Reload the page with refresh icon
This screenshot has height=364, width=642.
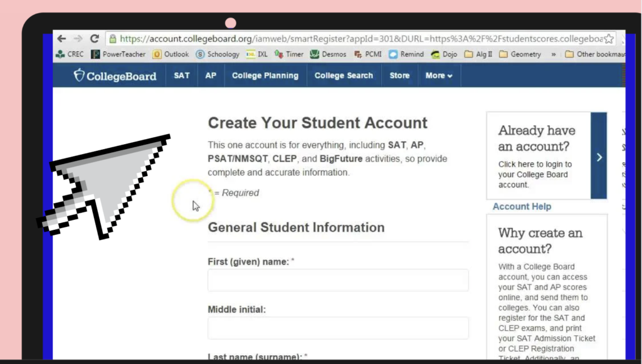click(x=95, y=38)
